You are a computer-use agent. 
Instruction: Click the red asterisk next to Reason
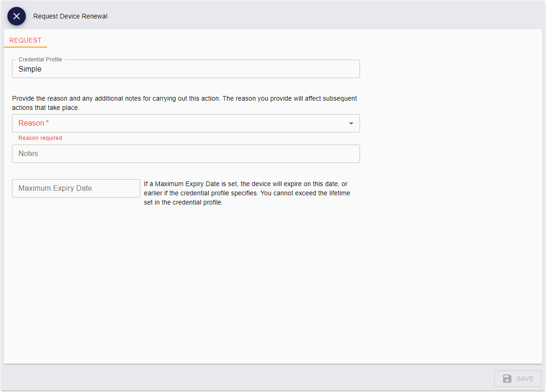pyautogui.click(x=48, y=123)
